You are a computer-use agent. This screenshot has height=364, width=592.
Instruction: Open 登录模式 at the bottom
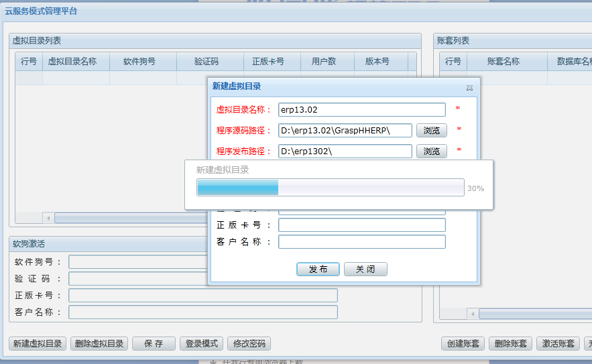tap(201, 344)
